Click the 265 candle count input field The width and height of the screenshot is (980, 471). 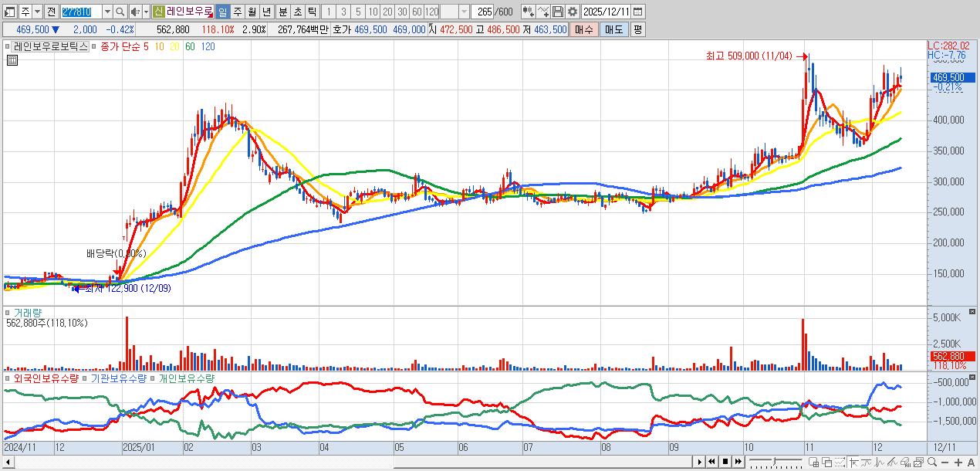(x=482, y=12)
